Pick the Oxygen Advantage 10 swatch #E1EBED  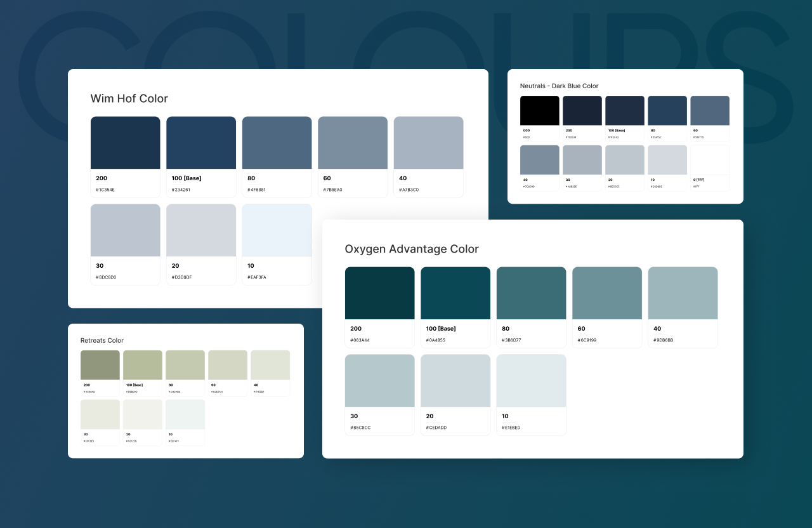(531, 380)
